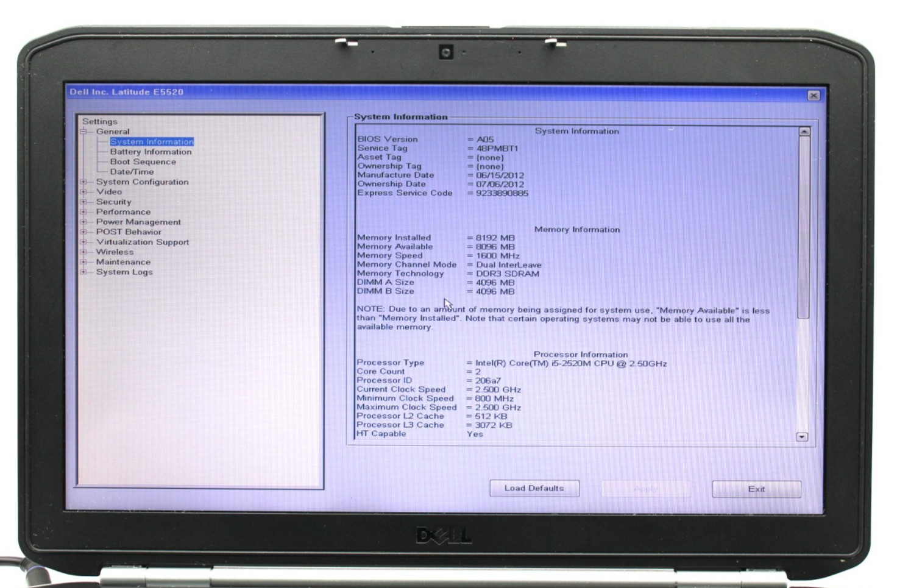The height and width of the screenshot is (588, 897).
Task: Collapse the General tree node
Action: [83, 132]
